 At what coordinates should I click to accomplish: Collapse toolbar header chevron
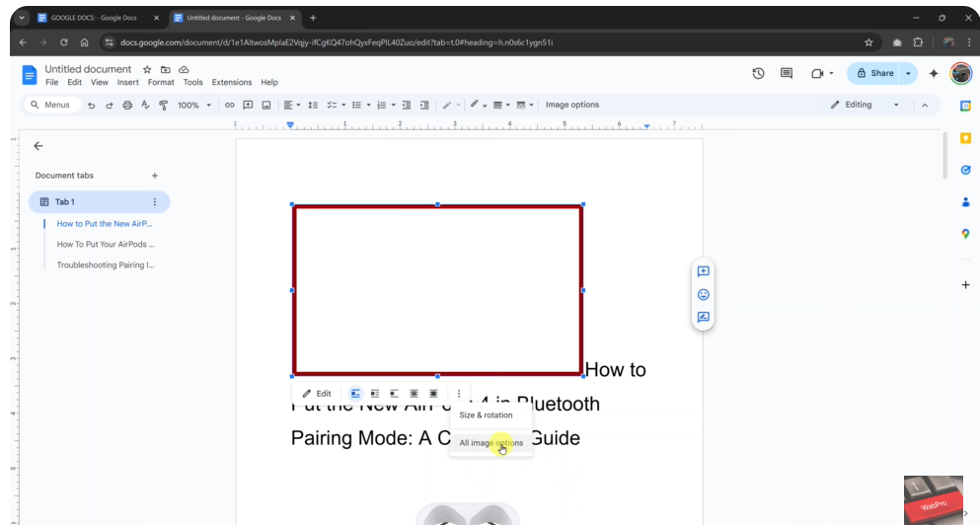click(x=925, y=105)
